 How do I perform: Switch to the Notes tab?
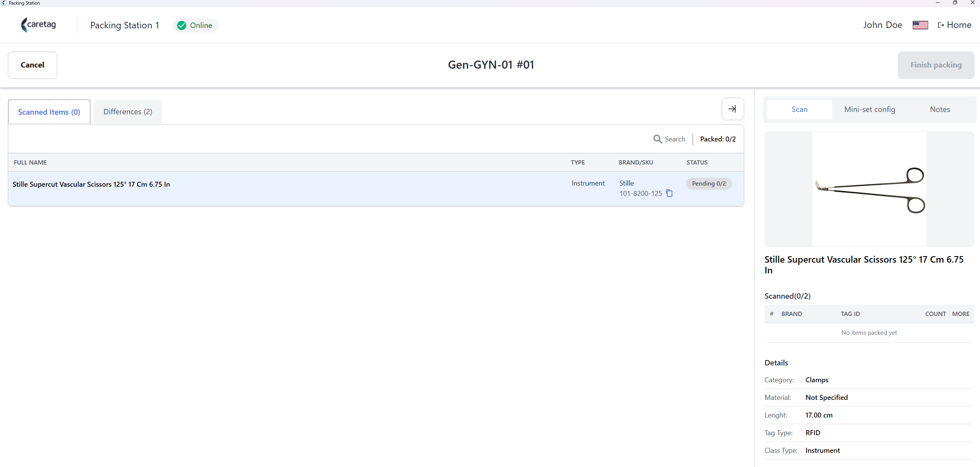[940, 109]
